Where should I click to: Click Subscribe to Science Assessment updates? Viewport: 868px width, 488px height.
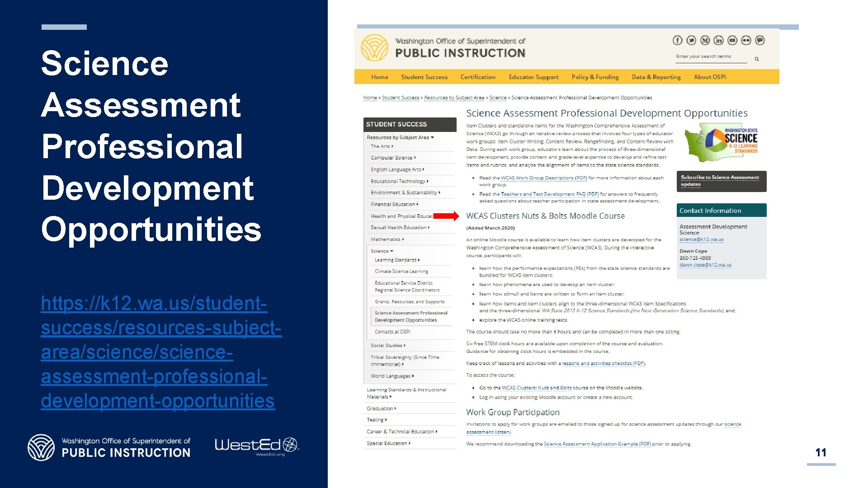click(x=720, y=181)
